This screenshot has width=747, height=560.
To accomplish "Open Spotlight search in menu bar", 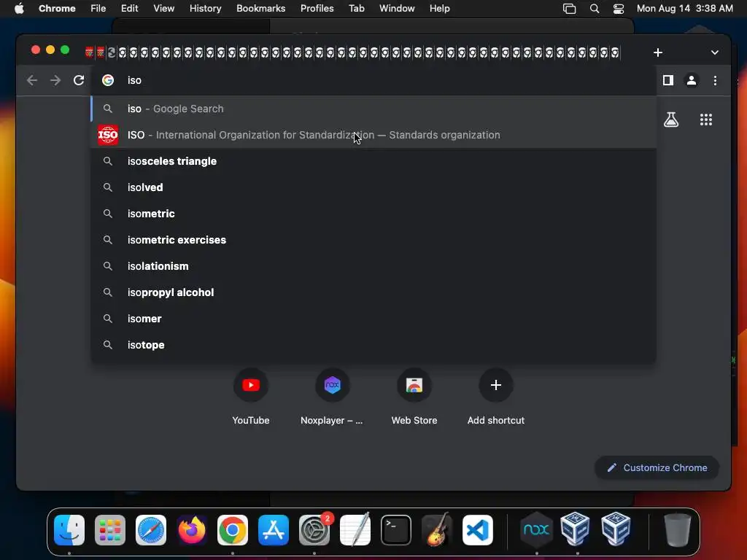I will click(594, 9).
